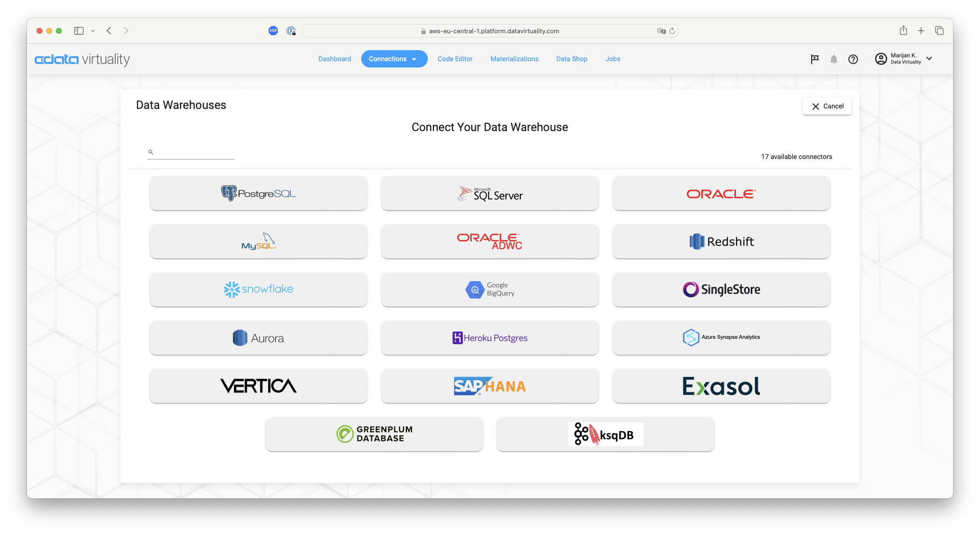The height and width of the screenshot is (534, 980).
Task: Show Safari tab overview icon
Action: tap(939, 31)
